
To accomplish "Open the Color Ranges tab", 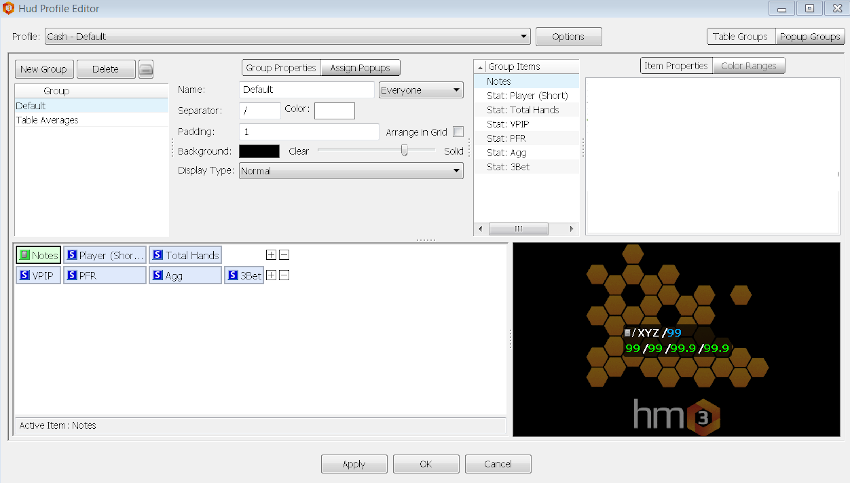I will point(749,66).
